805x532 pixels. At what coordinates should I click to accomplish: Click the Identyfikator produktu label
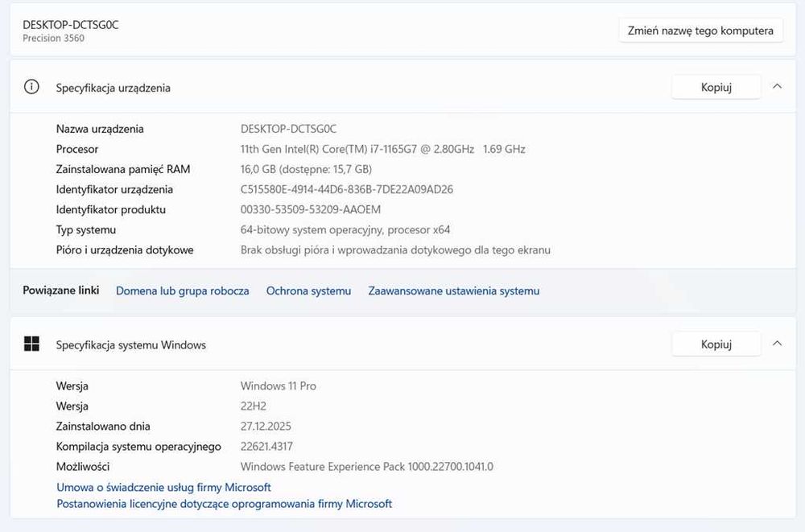tap(111, 209)
